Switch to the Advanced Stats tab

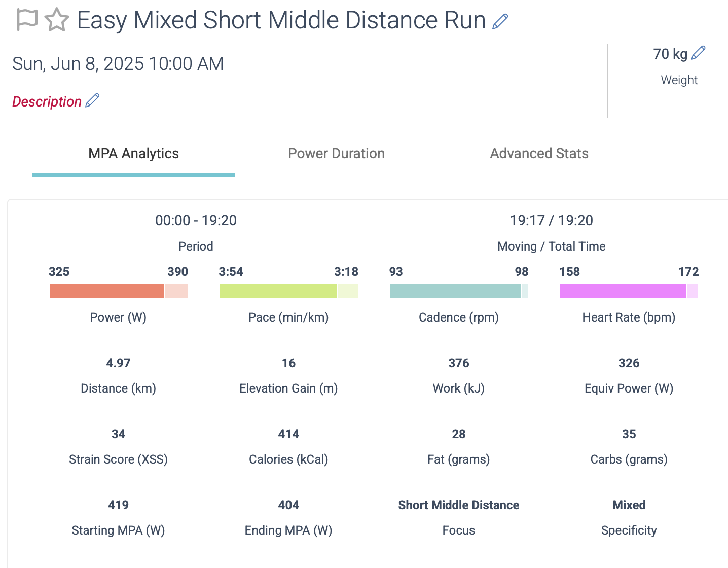(539, 154)
